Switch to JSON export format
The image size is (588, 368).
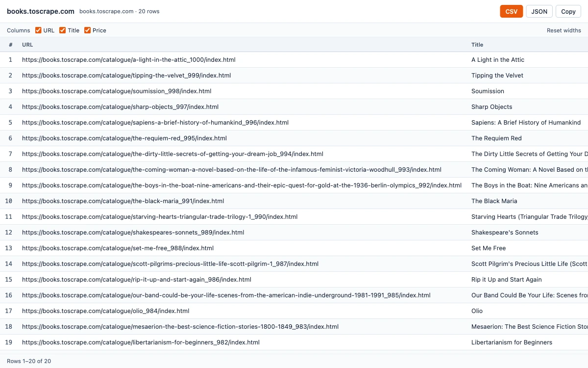[539, 11]
